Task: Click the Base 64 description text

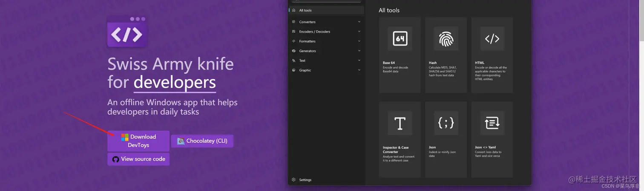Action: coord(395,69)
